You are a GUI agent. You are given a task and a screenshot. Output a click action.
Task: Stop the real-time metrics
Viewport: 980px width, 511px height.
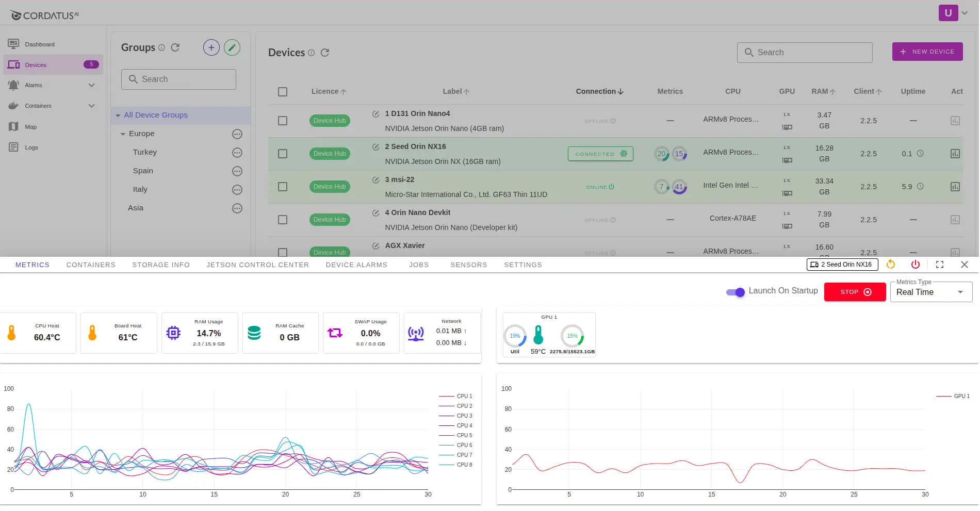[x=855, y=292]
